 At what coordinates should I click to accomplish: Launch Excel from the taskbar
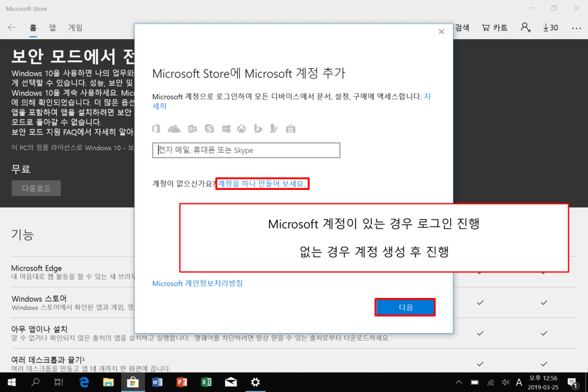pos(206,383)
